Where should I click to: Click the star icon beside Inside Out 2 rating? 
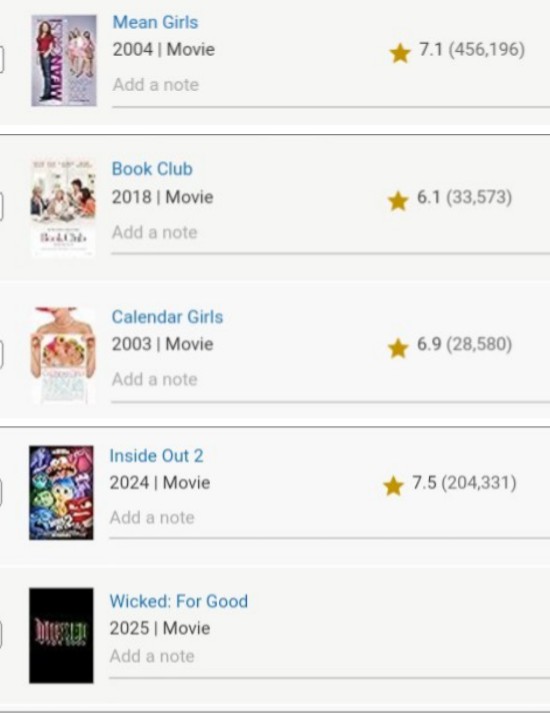pos(394,486)
